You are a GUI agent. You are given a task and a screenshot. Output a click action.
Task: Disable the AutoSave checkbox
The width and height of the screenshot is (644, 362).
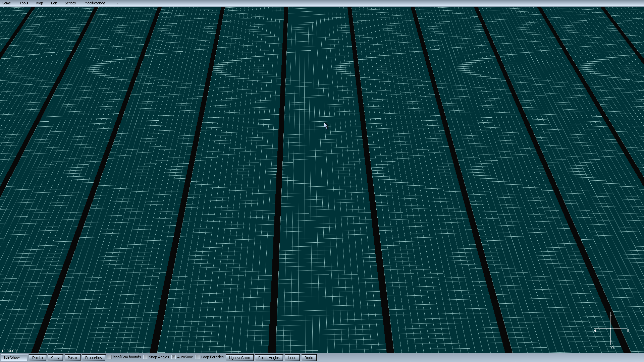[174, 357]
